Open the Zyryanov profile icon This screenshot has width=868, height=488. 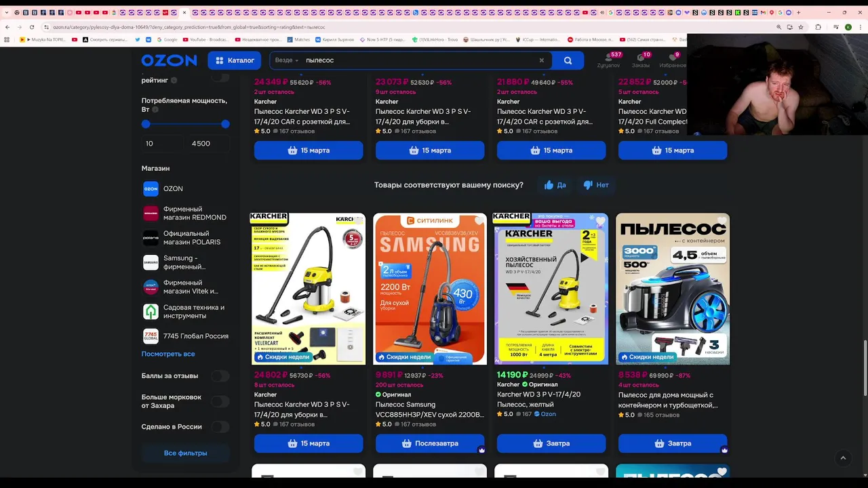[608, 60]
